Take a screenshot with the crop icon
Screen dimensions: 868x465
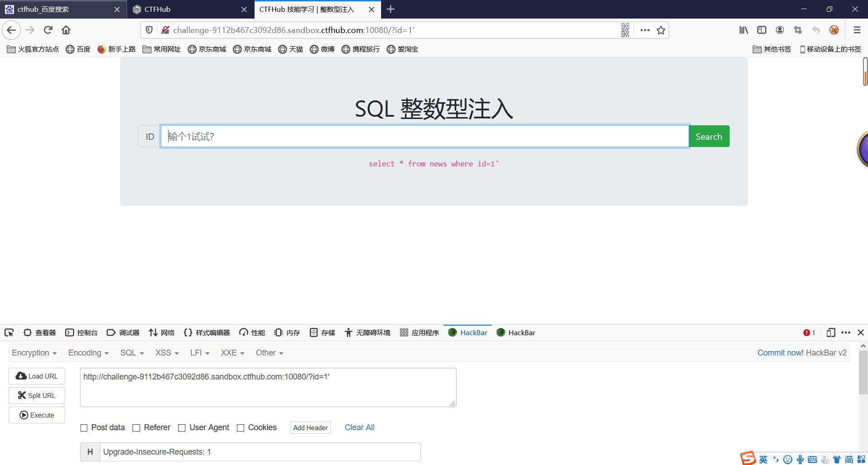(x=798, y=30)
